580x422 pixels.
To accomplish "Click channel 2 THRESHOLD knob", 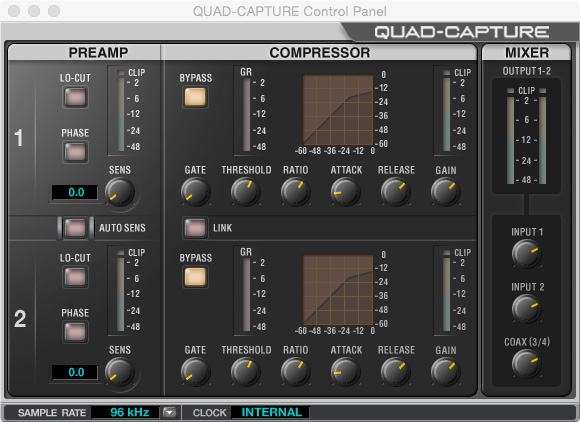I will click(246, 372).
